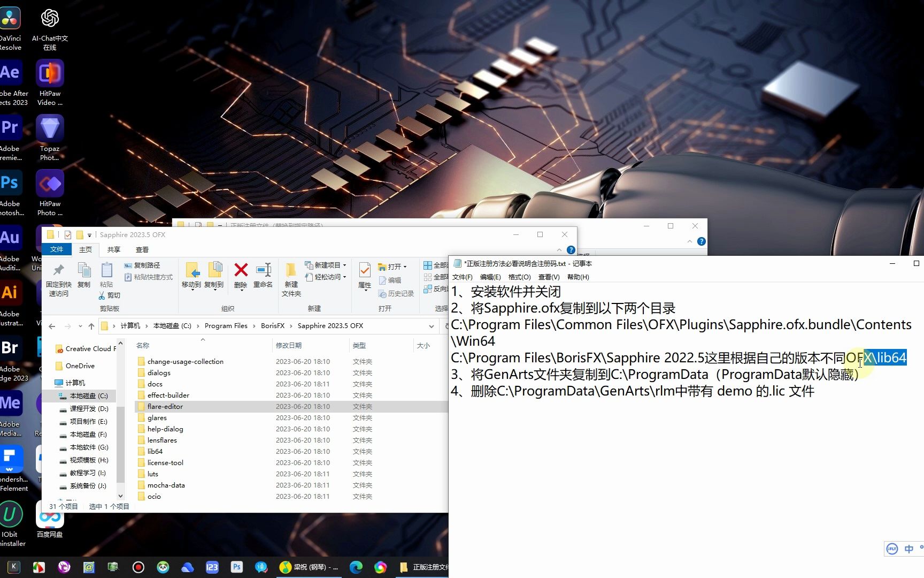This screenshot has width=924, height=578.
Task: Open HitPaw Video desktop icon
Action: click(x=50, y=83)
